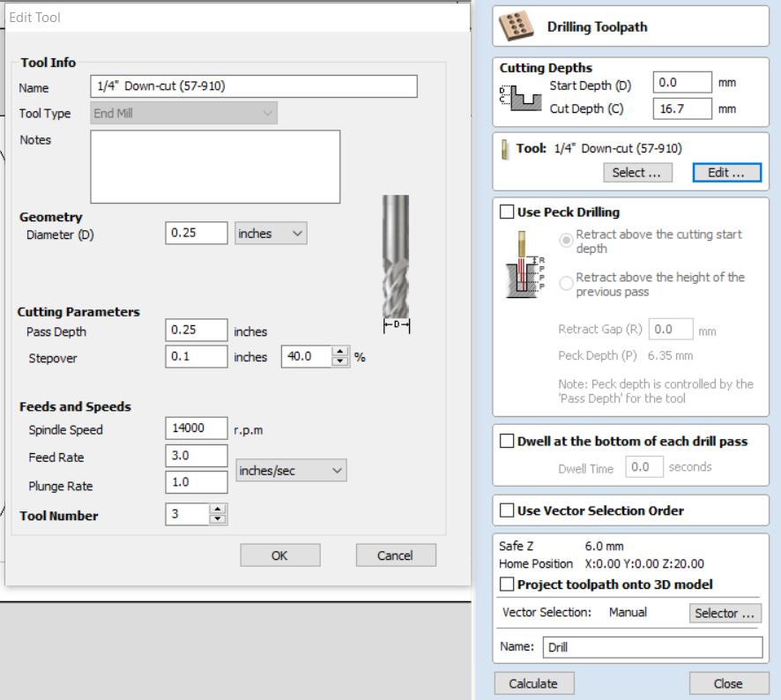Click the Vector Selection Manual text

pos(628,613)
